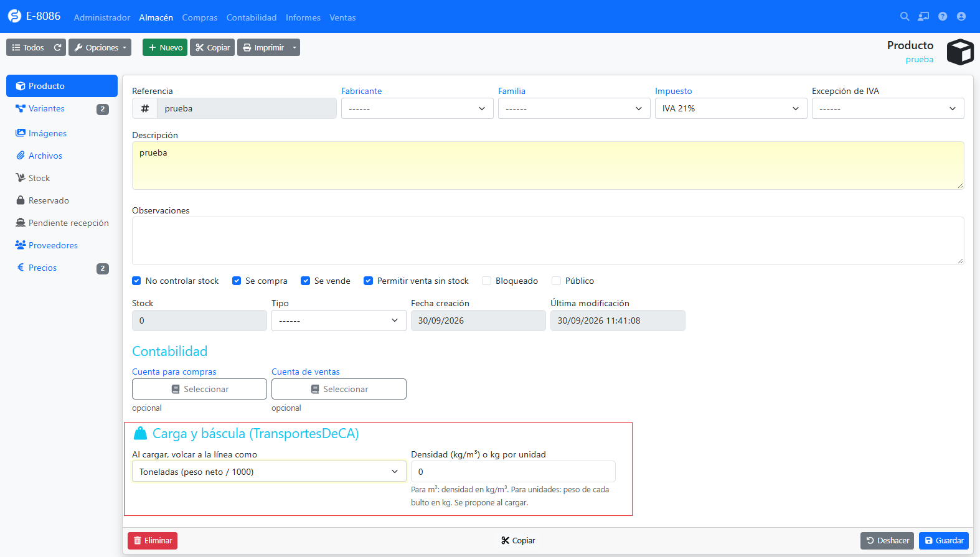980x557 pixels.
Task: Uncheck the Se compra checkbox
Action: 237,281
